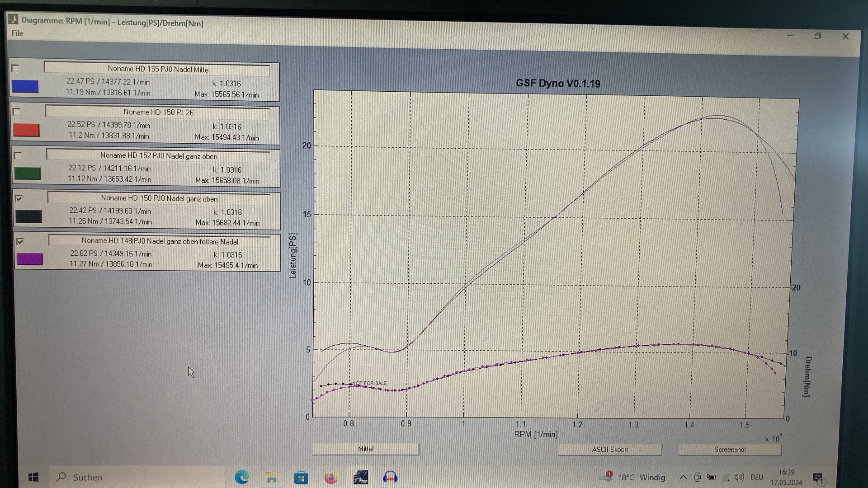Expand hidden system tray icons chevron
The width and height of the screenshot is (868, 488).
683,477
